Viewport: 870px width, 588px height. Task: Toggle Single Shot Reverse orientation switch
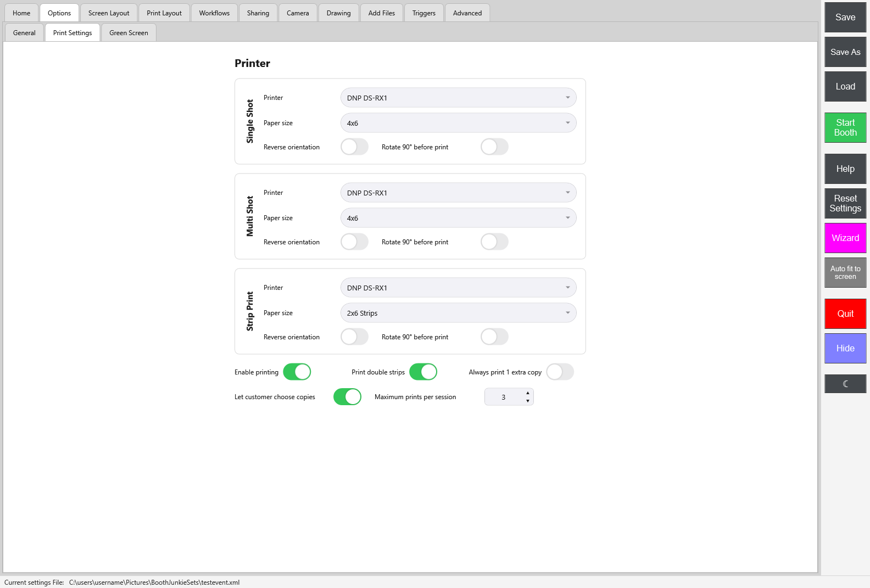(355, 147)
